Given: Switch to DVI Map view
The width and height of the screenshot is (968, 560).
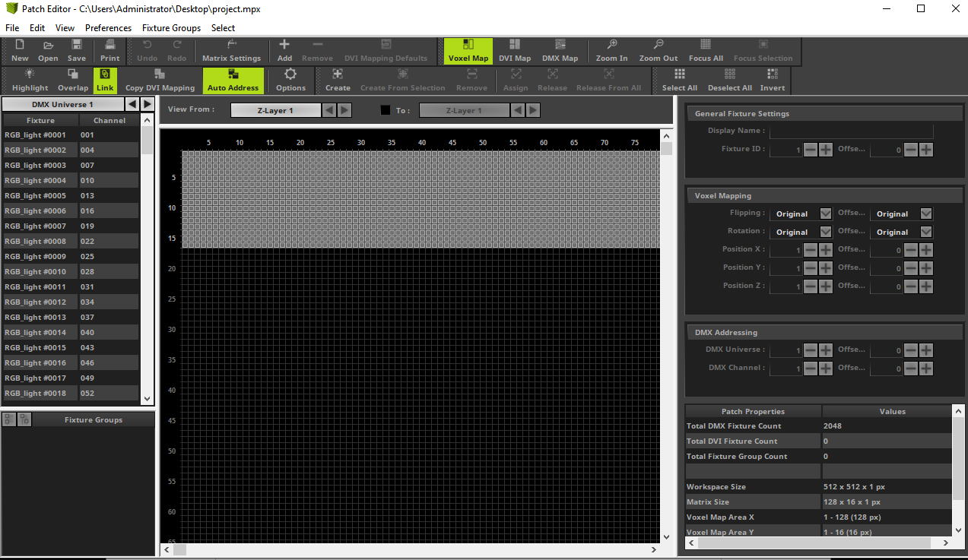Looking at the screenshot, I should pos(515,51).
